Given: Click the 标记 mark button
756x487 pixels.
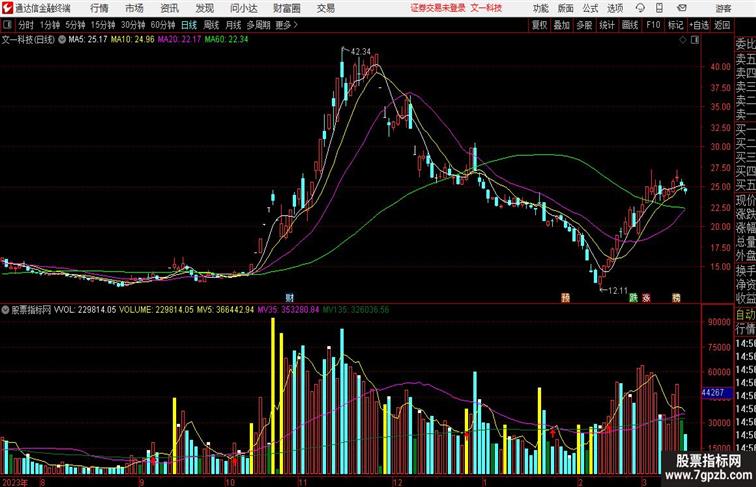Looking at the screenshot, I should [675, 25].
